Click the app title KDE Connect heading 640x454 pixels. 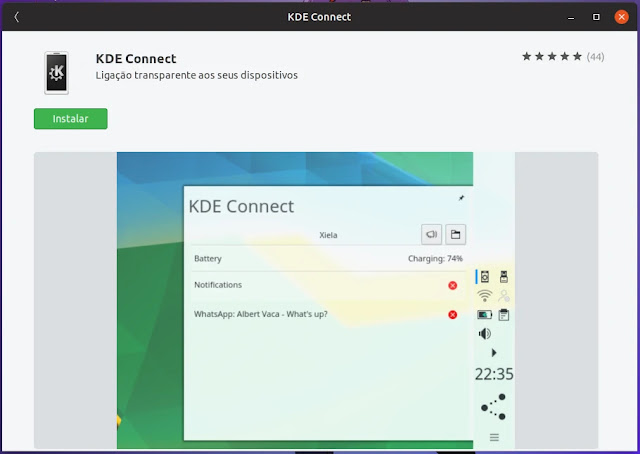tap(136, 59)
